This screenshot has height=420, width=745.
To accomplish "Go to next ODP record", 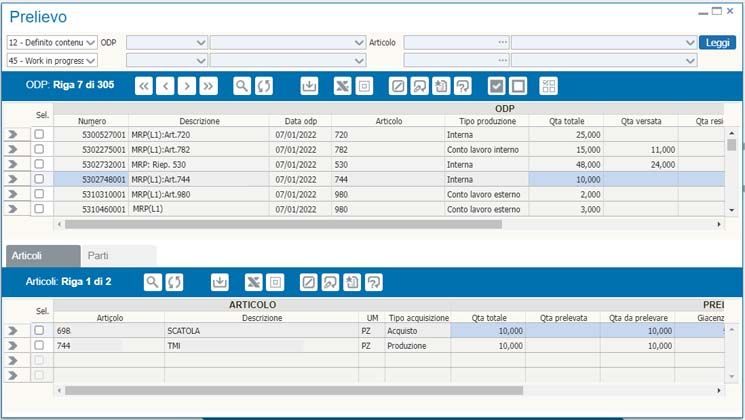I will [187, 86].
